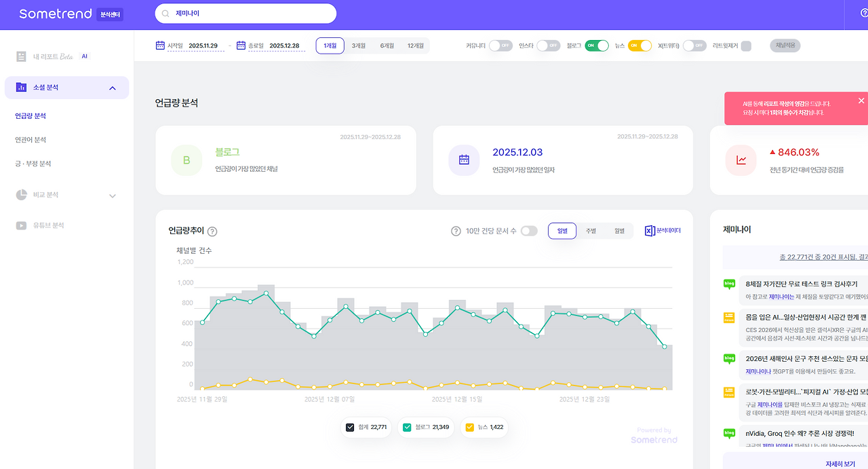Click news icon of 로봇·가전·모빌리티 article
The width and height of the screenshot is (868, 469).
[730, 392]
